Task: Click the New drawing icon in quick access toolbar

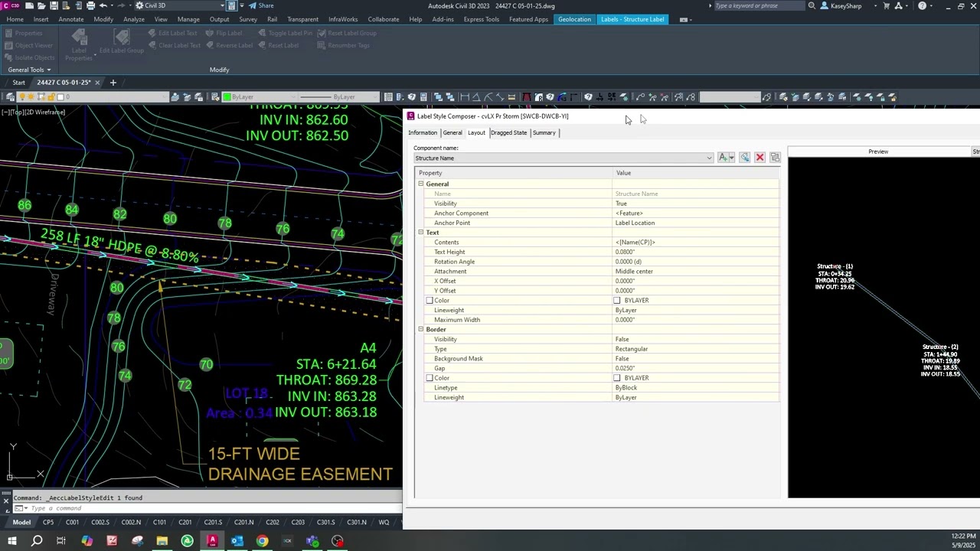Action: pyautogui.click(x=31, y=5)
